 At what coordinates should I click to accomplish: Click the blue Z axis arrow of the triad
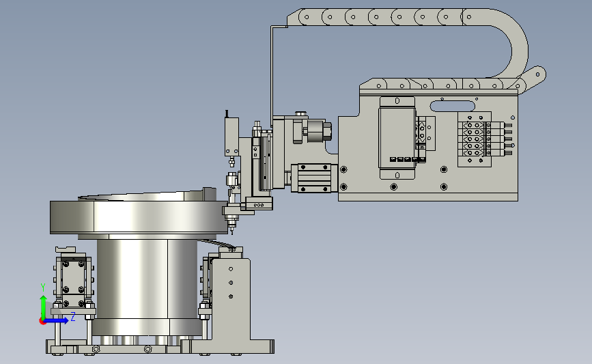(x=57, y=320)
